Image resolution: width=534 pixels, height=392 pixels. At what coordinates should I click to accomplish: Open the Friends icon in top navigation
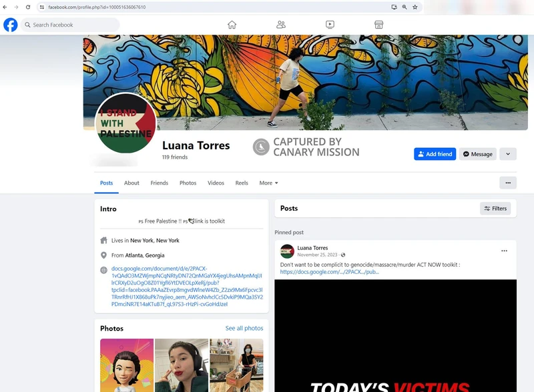click(x=281, y=25)
